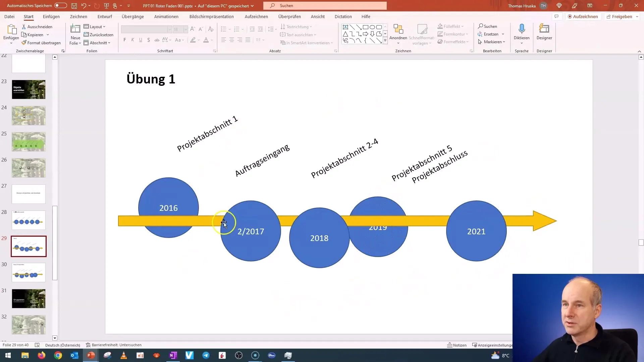Click down arrow of slide panel scrollbar
This screenshot has width=644, height=362.
(x=55, y=338)
